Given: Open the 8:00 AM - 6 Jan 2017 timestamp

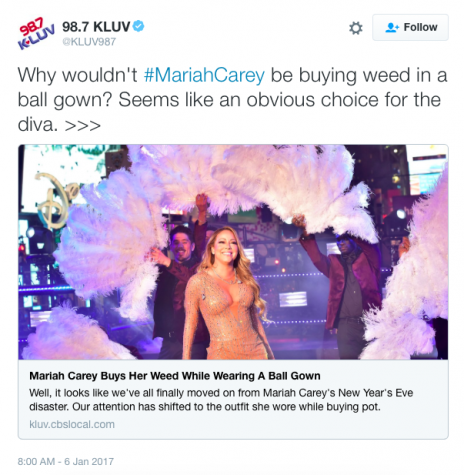Looking at the screenshot, I should tap(66, 461).
